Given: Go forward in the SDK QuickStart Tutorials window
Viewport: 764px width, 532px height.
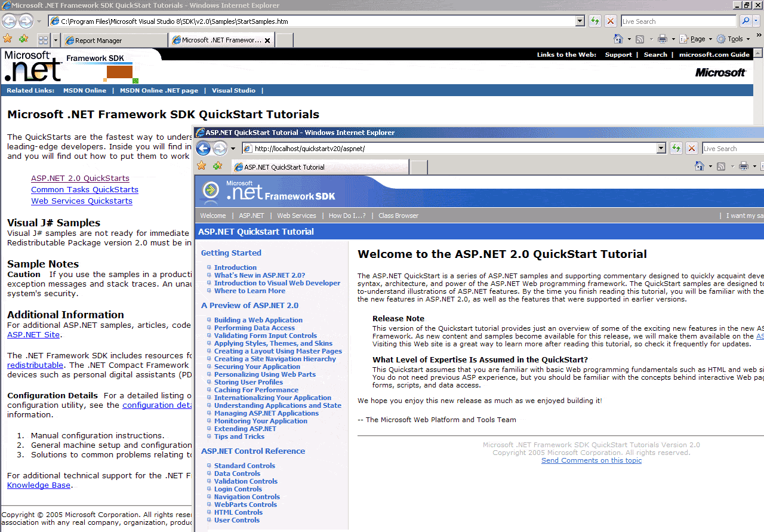Looking at the screenshot, I should (x=26, y=21).
